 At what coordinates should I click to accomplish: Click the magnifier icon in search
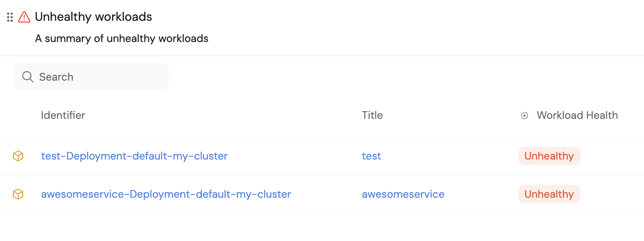(x=28, y=77)
